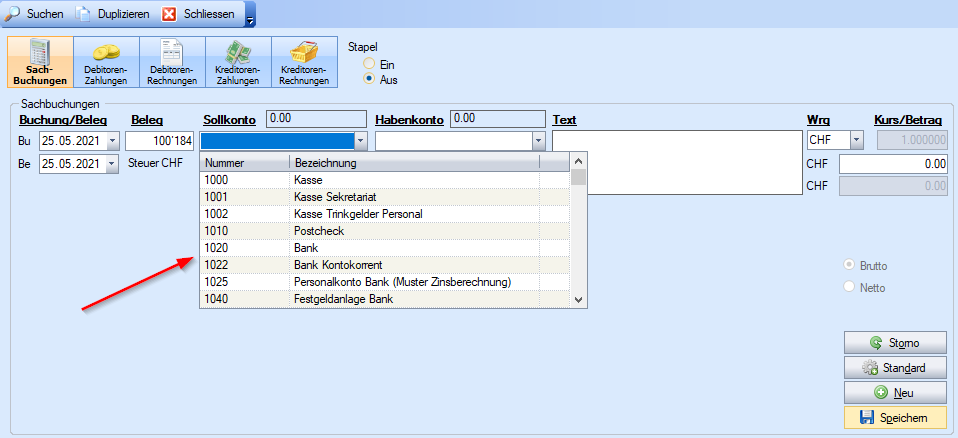Viewport: 958px width, 438px height.
Task: Click the Suchen magnifier icon
Action: [12, 13]
